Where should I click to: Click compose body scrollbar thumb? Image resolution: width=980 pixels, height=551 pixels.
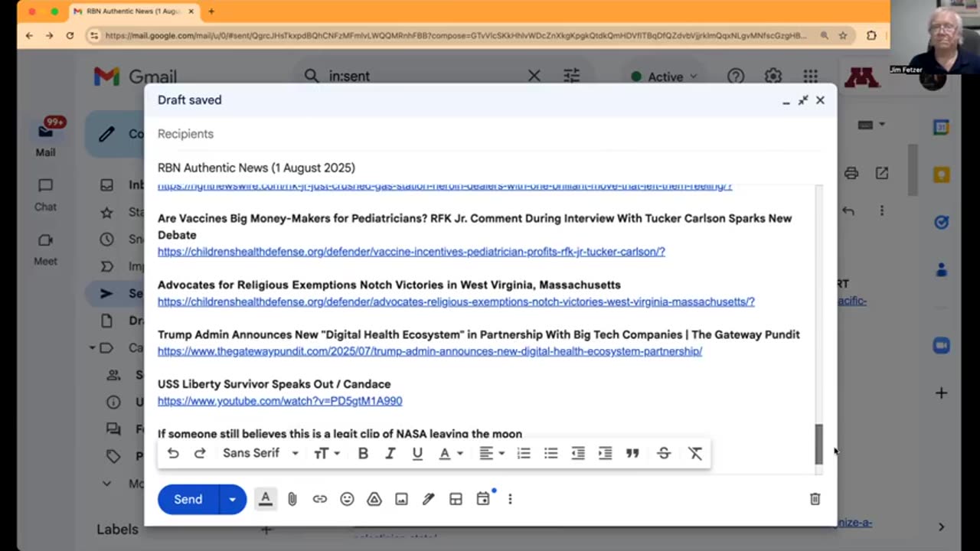[818, 444]
